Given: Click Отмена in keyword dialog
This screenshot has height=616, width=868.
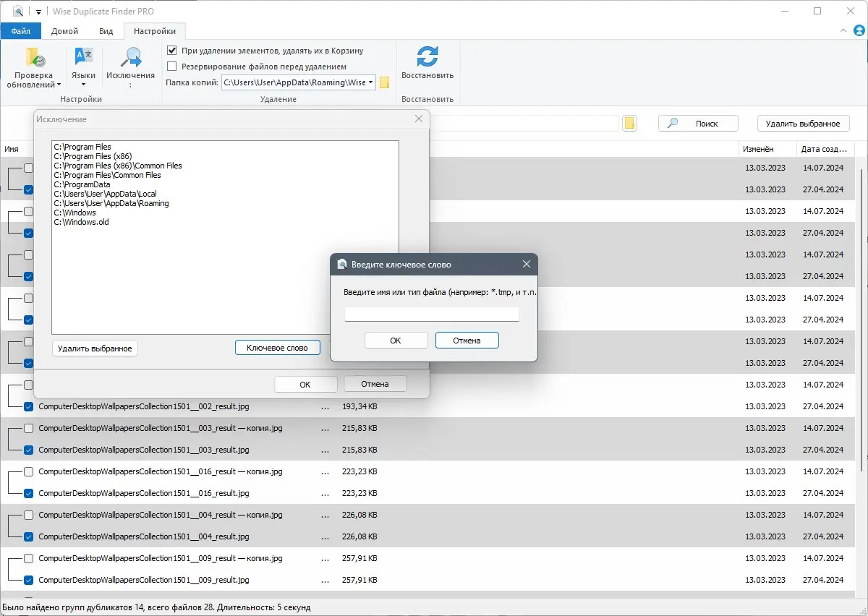Looking at the screenshot, I should pos(467,341).
